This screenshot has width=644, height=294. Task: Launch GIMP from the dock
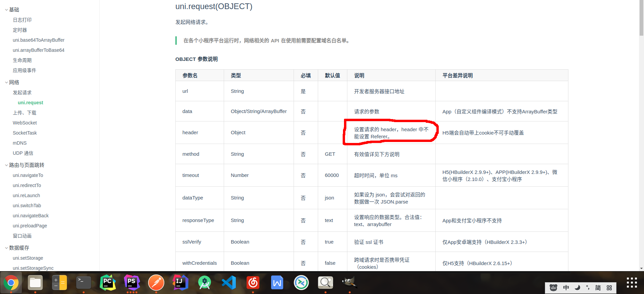pyautogui.click(x=350, y=283)
